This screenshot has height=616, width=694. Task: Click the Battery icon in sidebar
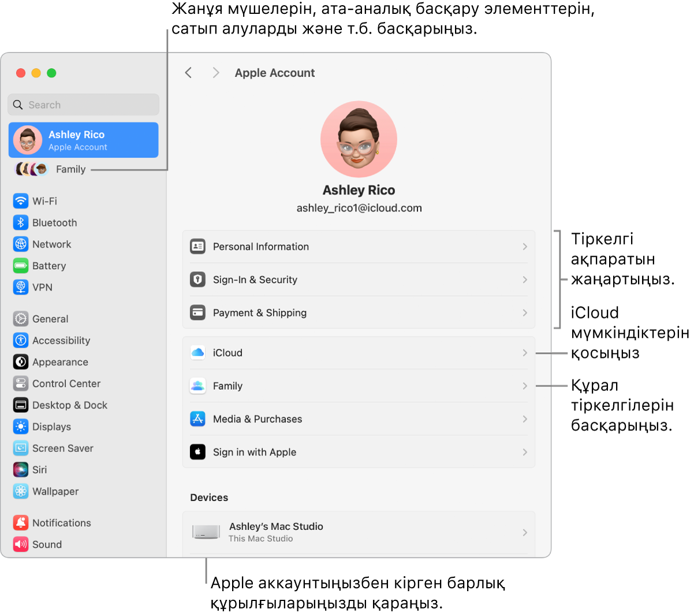[21, 266]
